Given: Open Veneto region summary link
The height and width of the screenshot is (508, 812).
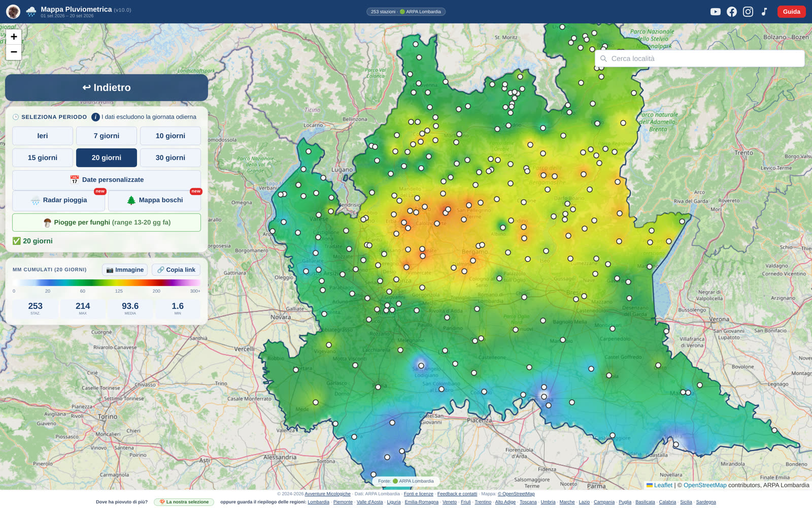Looking at the screenshot, I should tap(450, 502).
